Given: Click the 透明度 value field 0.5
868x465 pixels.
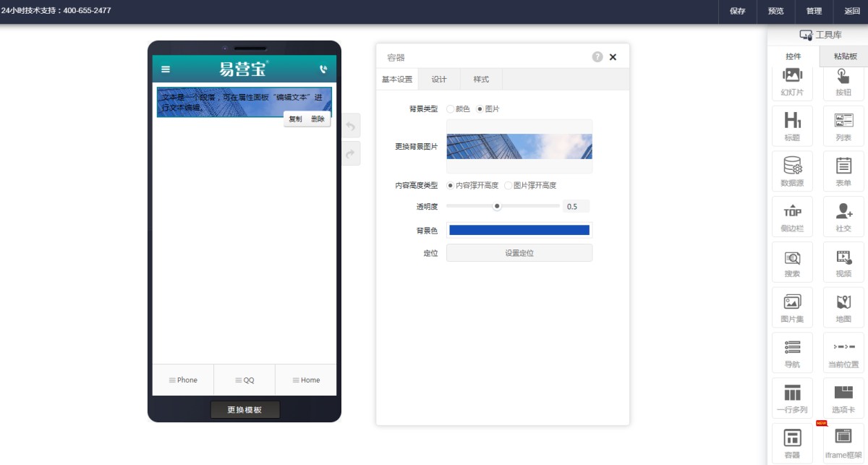Looking at the screenshot, I should pos(576,206).
